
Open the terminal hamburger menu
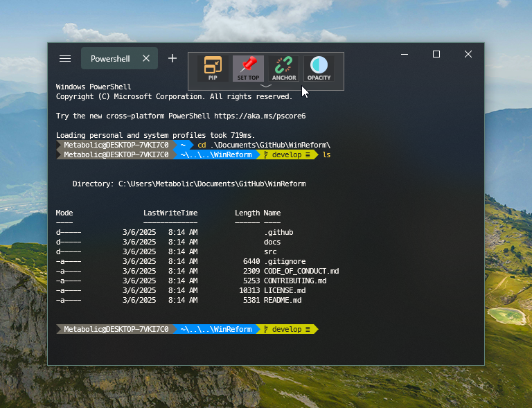[65, 59]
